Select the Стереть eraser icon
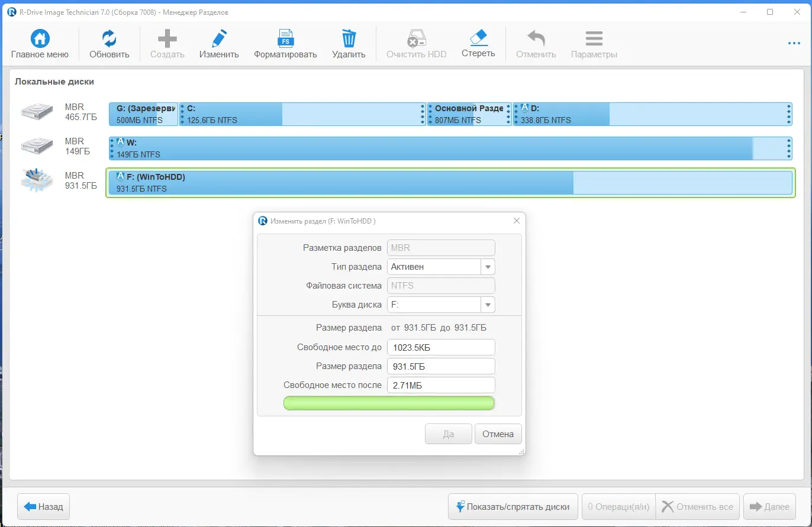 coord(478,38)
